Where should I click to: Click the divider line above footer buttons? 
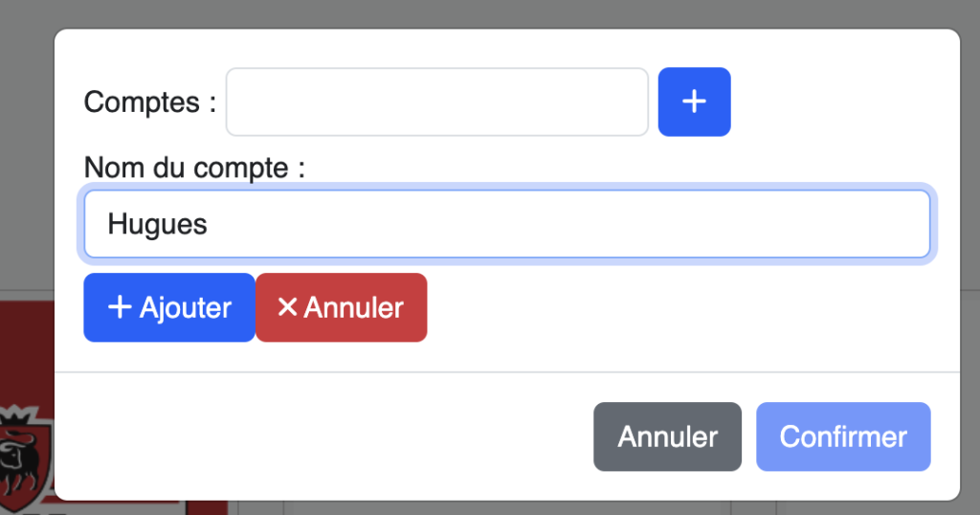click(507, 372)
